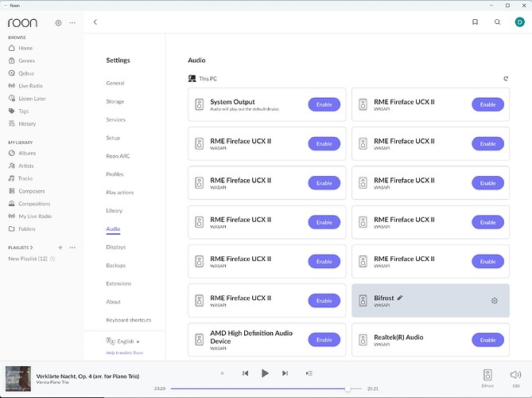Switch to Displays settings tab
The height and width of the screenshot is (398, 532).
pyautogui.click(x=115, y=247)
